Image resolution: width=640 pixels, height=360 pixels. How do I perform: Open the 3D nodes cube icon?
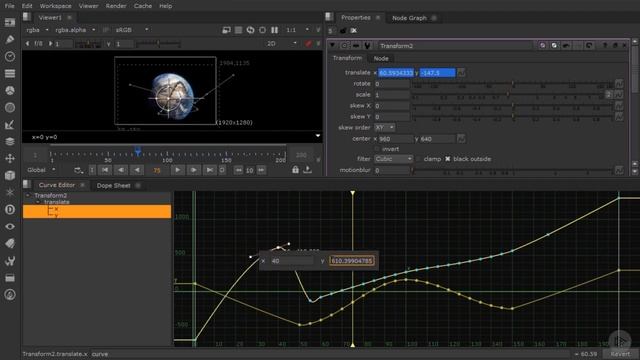[10, 176]
